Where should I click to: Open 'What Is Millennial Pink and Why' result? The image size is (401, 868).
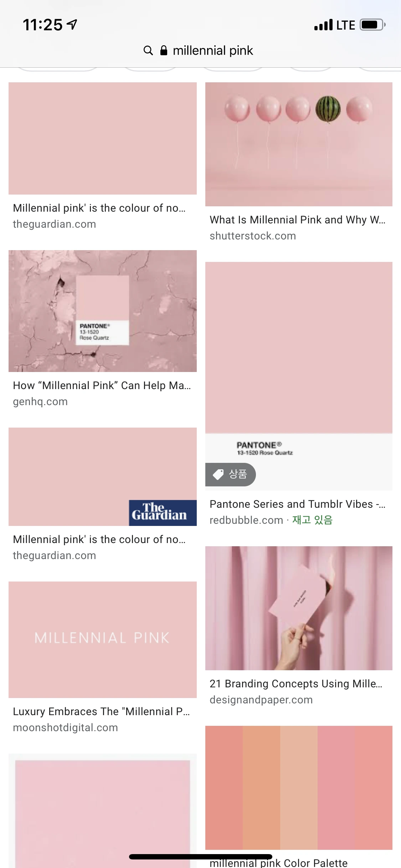point(297,220)
